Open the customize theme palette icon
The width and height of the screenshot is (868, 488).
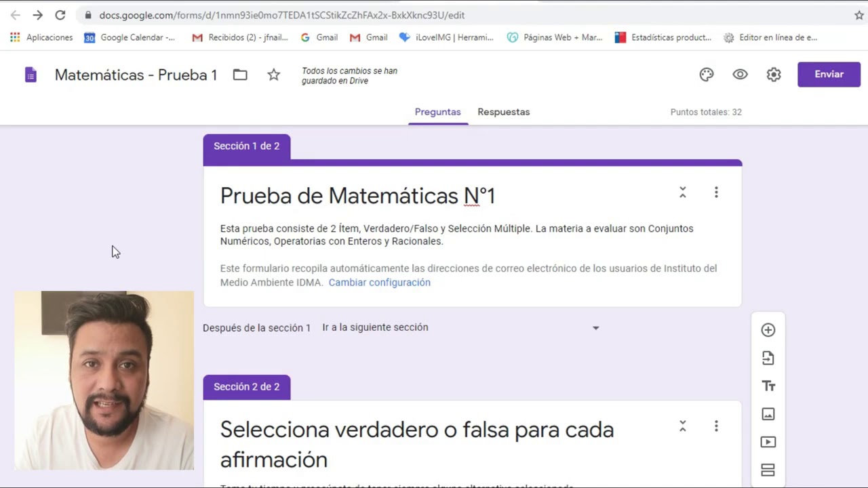(x=707, y=75)
